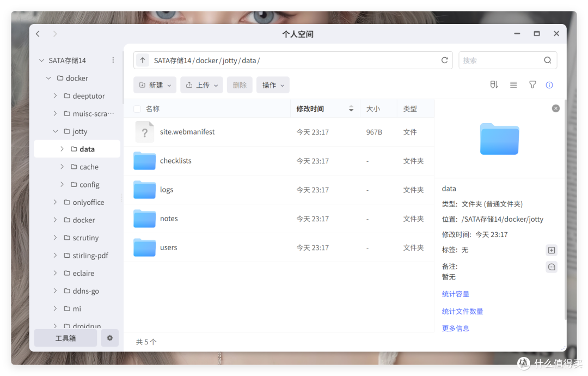Select ddns-go in the folder tree
The width and height of the screenshot is (588, 376).
86,291
